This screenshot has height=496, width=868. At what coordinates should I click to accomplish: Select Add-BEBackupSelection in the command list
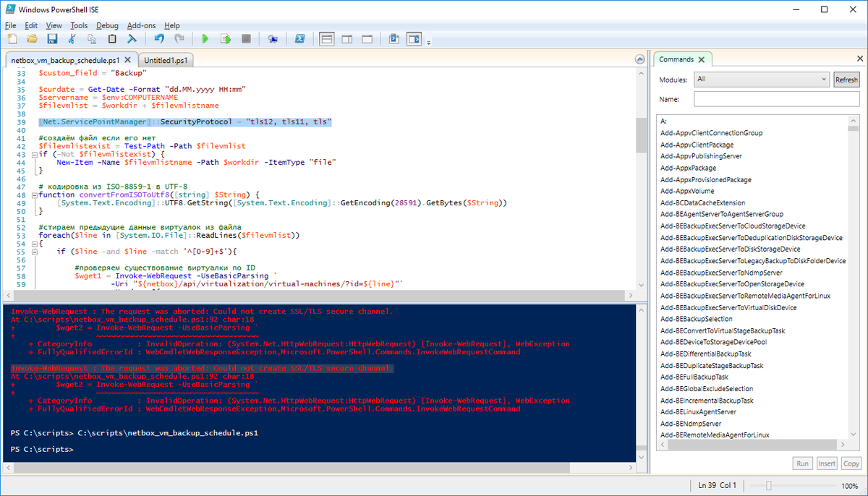click(696, 319)
